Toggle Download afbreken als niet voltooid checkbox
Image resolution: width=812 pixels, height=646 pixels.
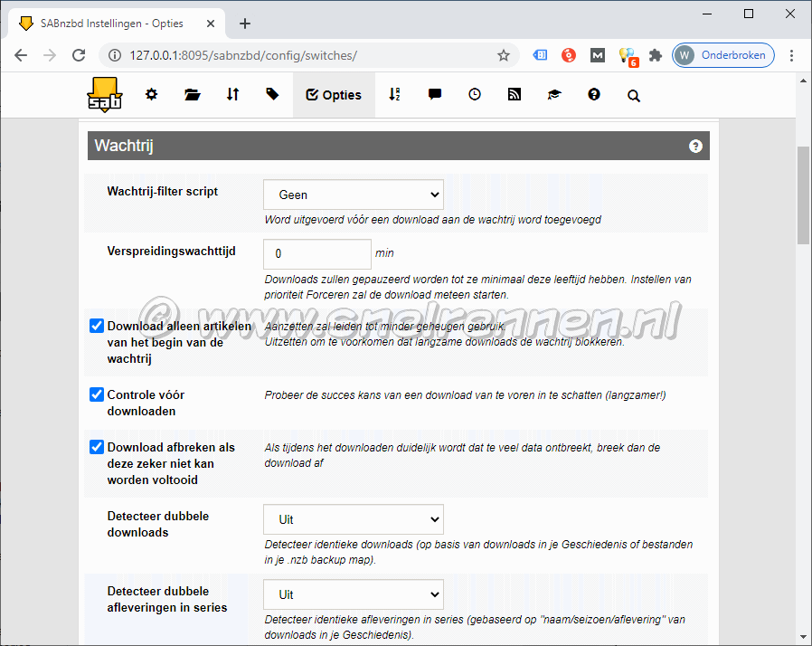(x=97, y=447)
